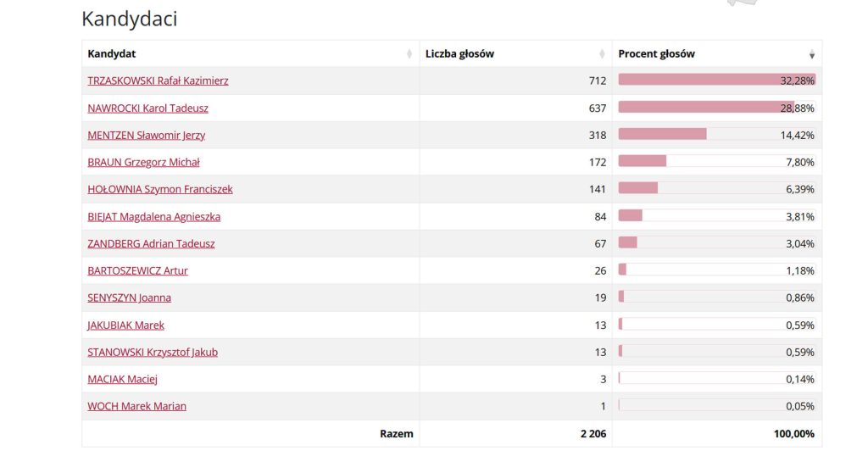
Task: Click the JAKUBIAK Marek link
Action: tap(125, 326)
